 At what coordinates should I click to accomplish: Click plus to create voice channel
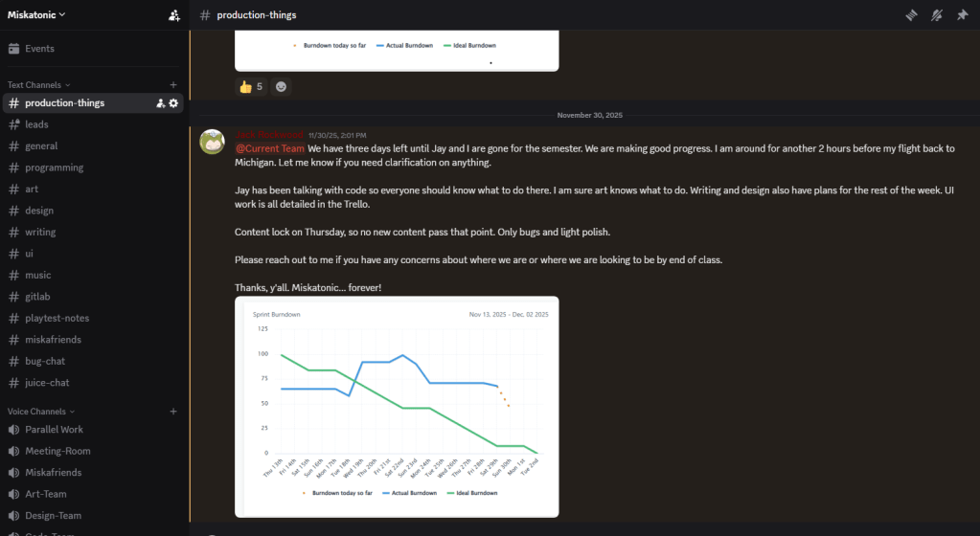point(173,412)
